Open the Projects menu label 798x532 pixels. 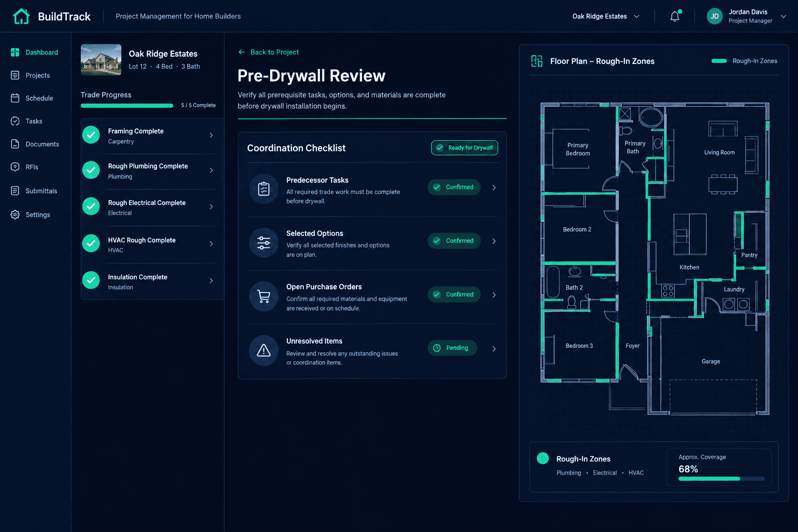tap(38, 75)
